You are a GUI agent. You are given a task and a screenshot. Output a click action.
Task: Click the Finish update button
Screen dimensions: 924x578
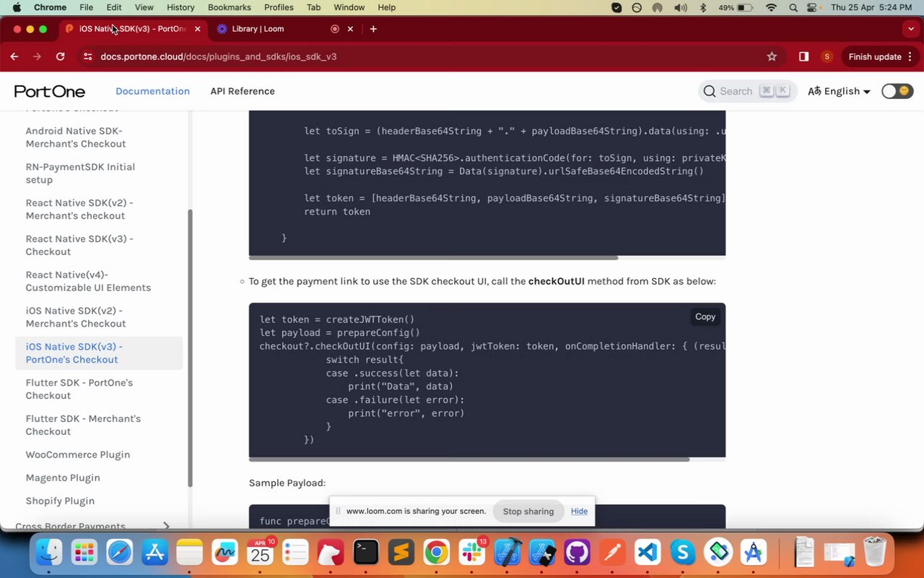pyautogui.click(x=875, y=56)
